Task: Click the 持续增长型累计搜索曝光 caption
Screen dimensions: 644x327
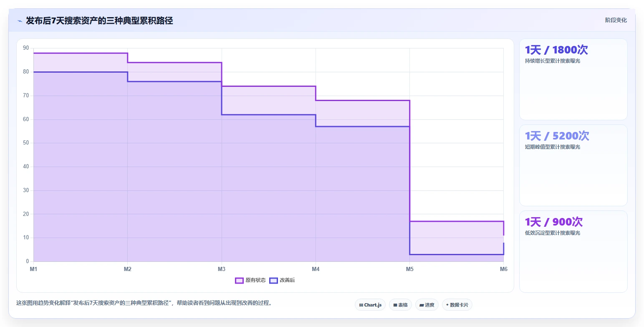Action: 553,61
